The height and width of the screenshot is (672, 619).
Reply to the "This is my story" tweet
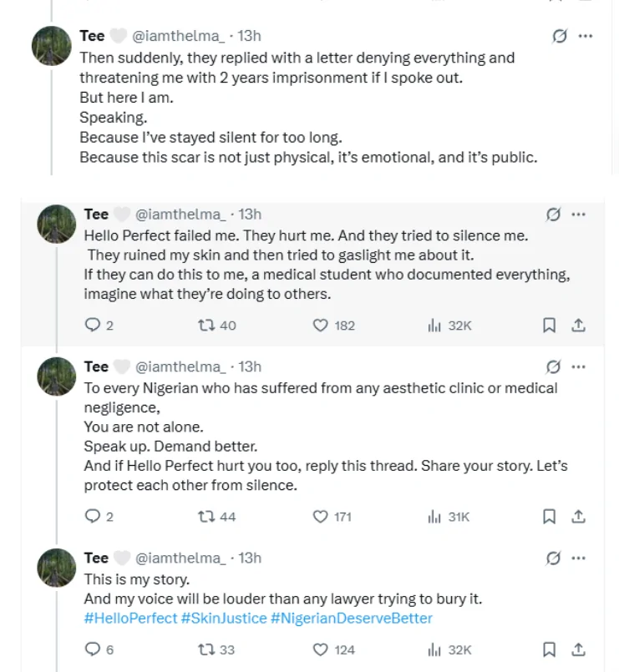pyautogui.click(x=93, y=649)
